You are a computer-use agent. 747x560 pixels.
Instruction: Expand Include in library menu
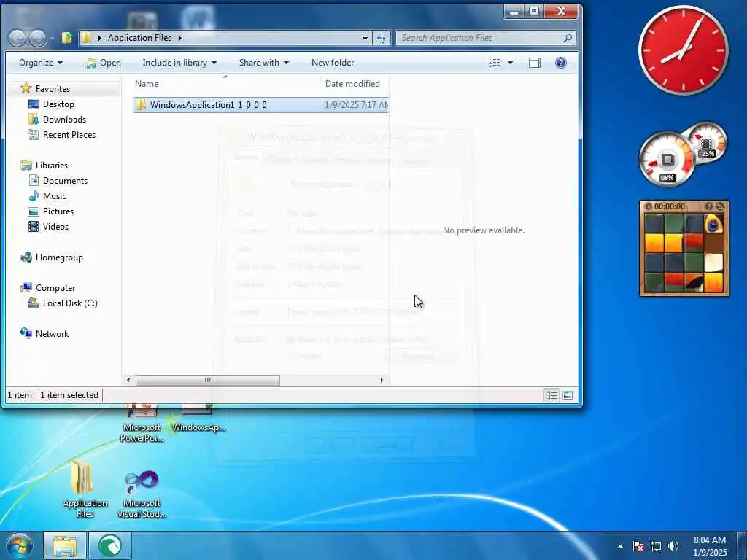coord(179,63)
